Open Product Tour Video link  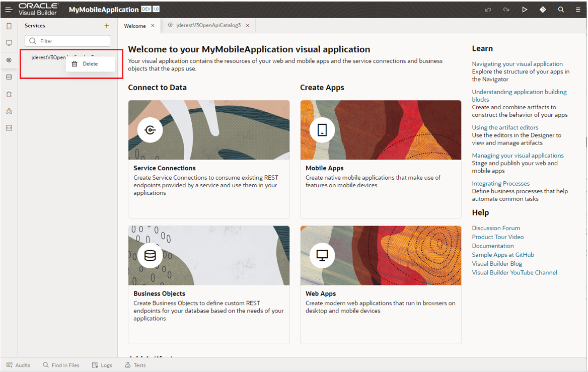(x=497, y=237)
